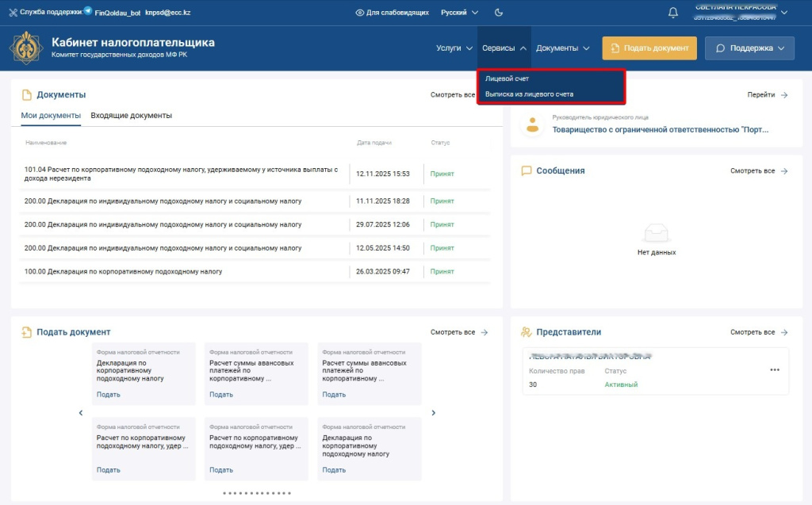Click knpsd@ecc.kz support email
The width and height of the screenshot is (812, 505).
click(168, 13)
